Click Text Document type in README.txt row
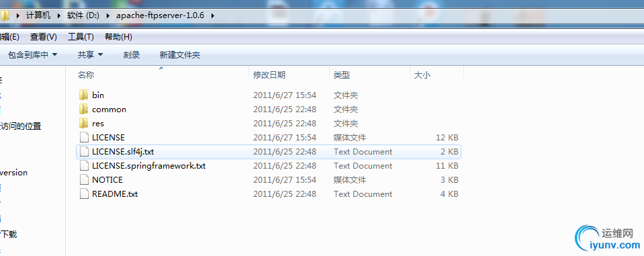 click(x=363, y=194)
